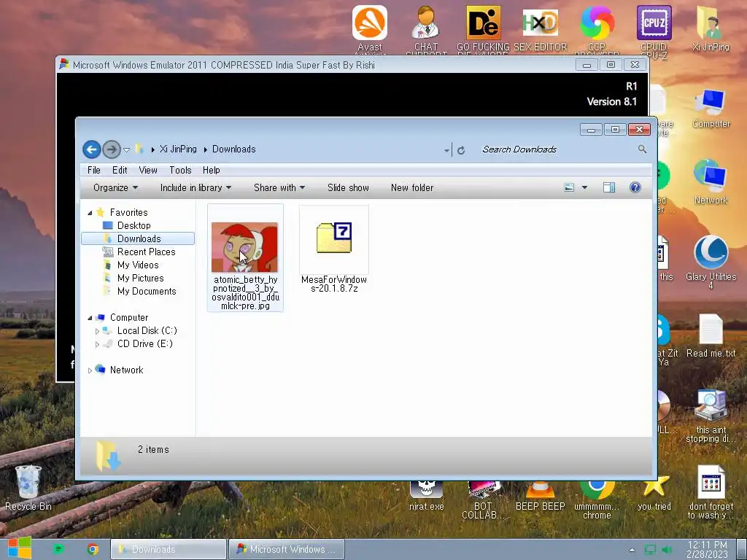This screenshot has height=560, width=747.
Task: Open the Edit menu
Action: point(120,170)
